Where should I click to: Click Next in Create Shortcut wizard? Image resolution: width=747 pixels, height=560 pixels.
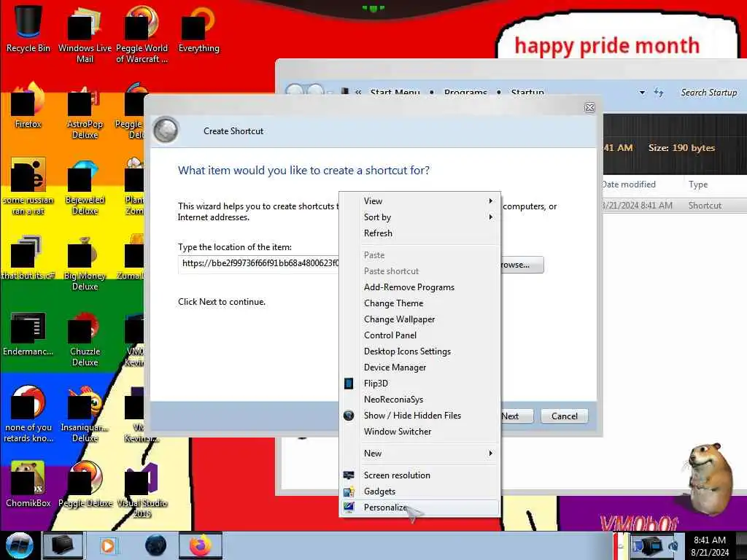pyautogui.click(x=517, y=416)
